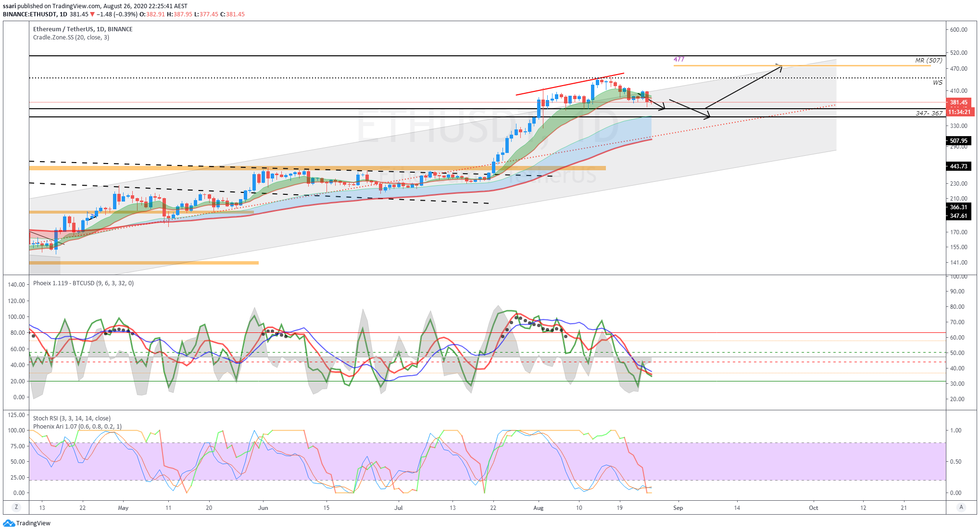The image size is (980, 532).
Task: Click the black 366.31 price axis label
Action: click(958, 207)
